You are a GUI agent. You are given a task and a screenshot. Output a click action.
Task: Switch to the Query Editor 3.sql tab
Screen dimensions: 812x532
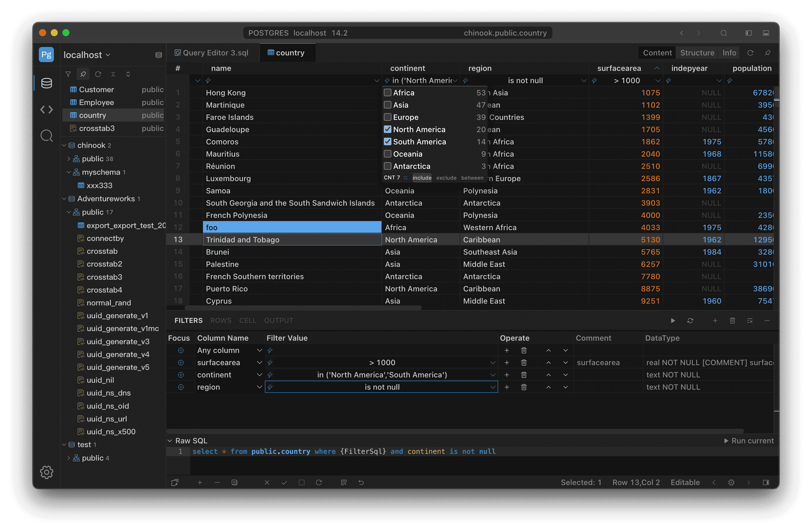tap(211, 52)
